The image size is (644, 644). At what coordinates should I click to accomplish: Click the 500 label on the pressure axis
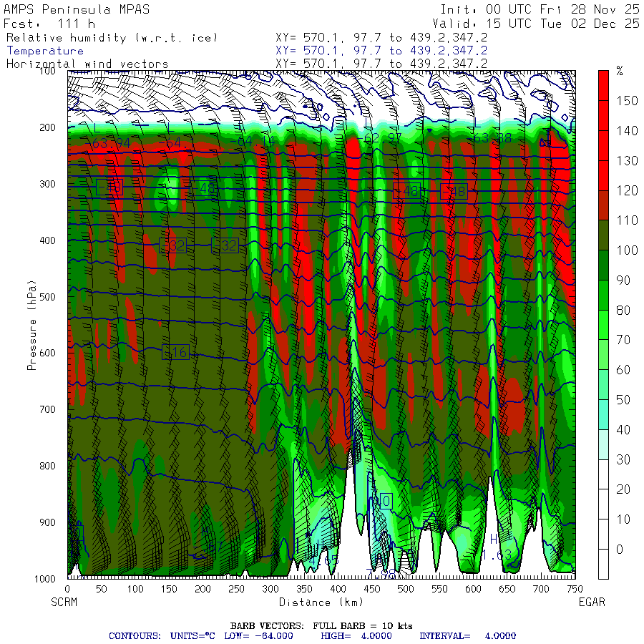click(48, 296)
